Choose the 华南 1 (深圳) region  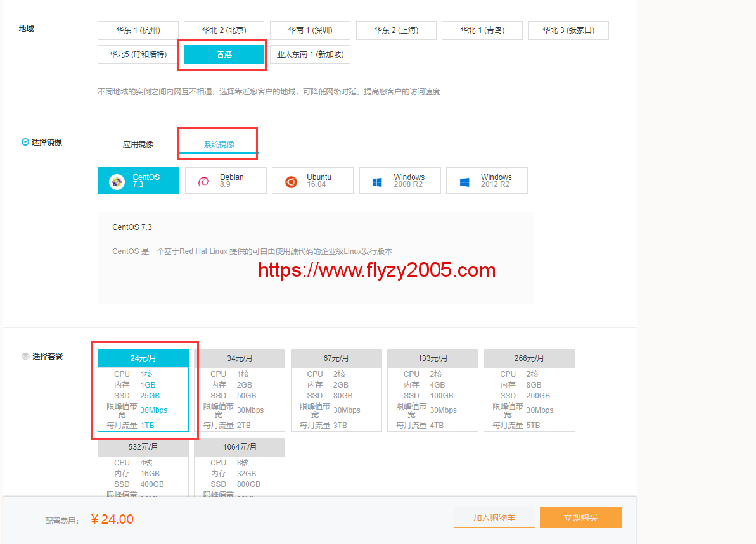click(x=310, y=30)
